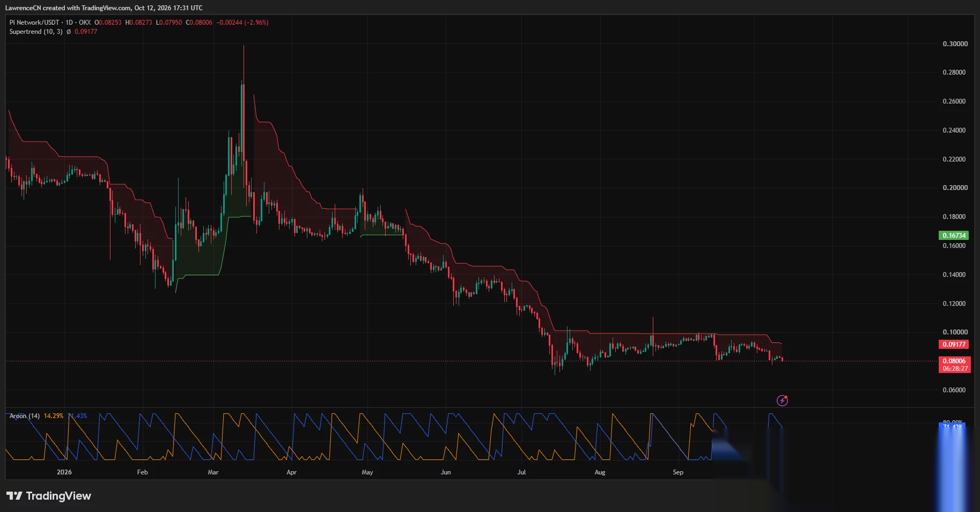Click the May label on time axis
980x512 pixels.
[x=367, y=472]
